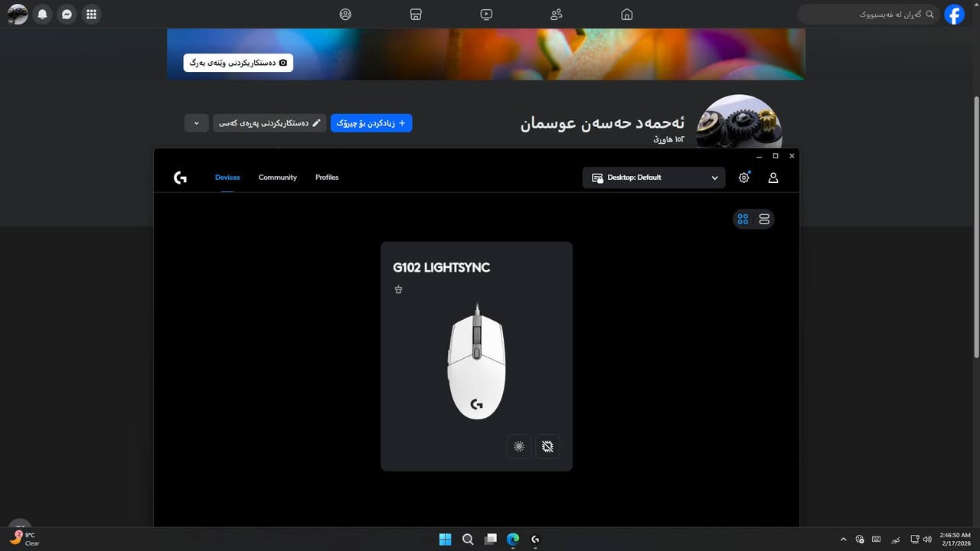Image resolution: width=980 pixels, height=551 pixels.
Task: Switch to grid view of devices
Action: [x=743, y=220]
